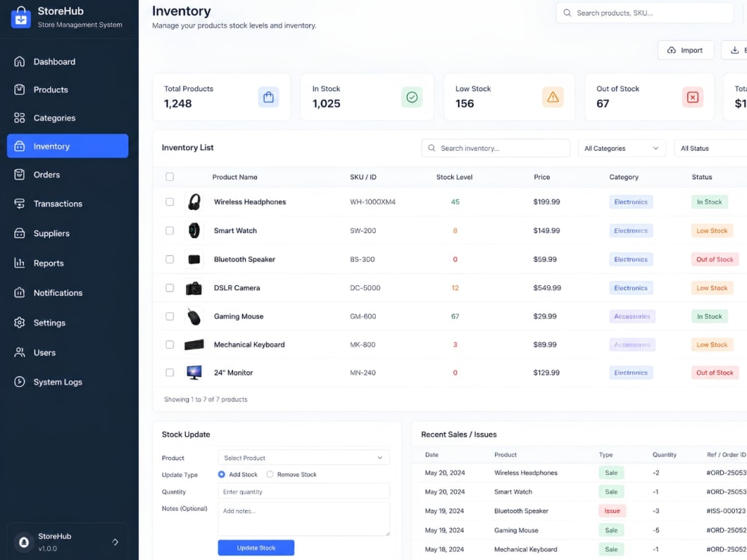
Task: Click the Mechanical Keyboard product name
Action: 249,344
